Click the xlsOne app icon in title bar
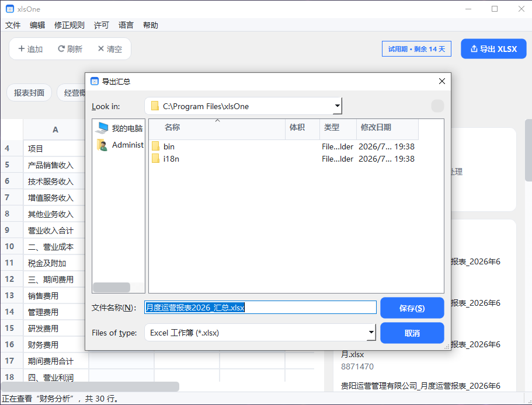Image resolution: width=532 pixels, height=405 pixels. pyautogui.click(x=10, y=9)
